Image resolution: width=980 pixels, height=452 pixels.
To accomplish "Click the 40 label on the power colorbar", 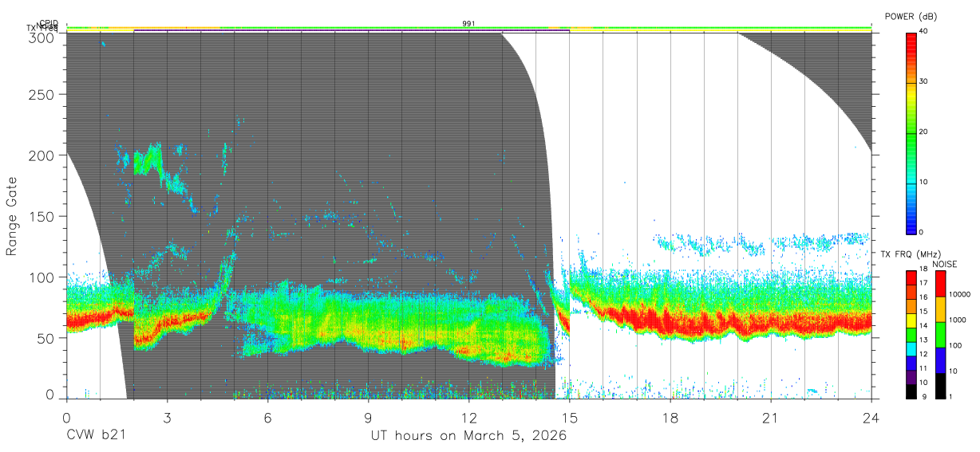I will (923, 31).
